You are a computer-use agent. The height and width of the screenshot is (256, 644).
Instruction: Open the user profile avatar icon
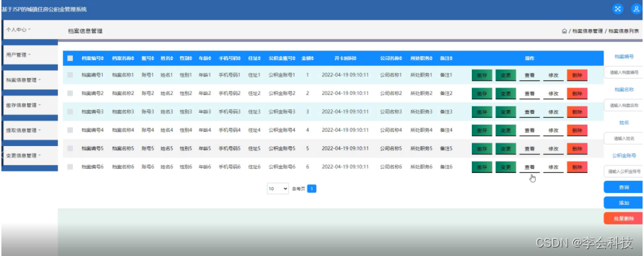tap(636, 9)
